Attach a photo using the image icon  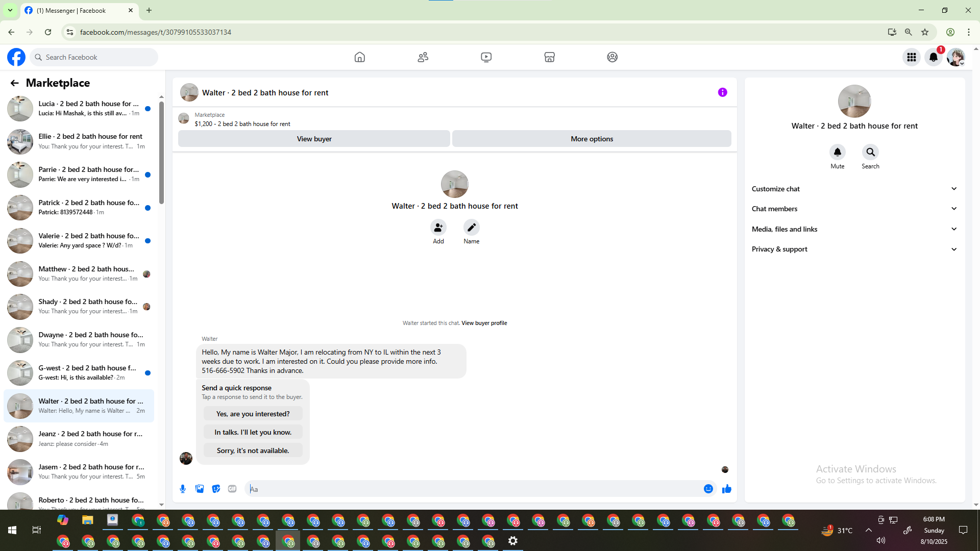pyautogui.click(x=200, y=489)
